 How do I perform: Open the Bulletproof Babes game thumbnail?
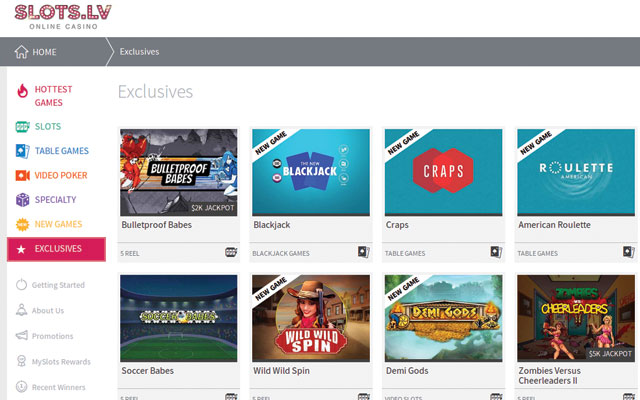[178, 172]
